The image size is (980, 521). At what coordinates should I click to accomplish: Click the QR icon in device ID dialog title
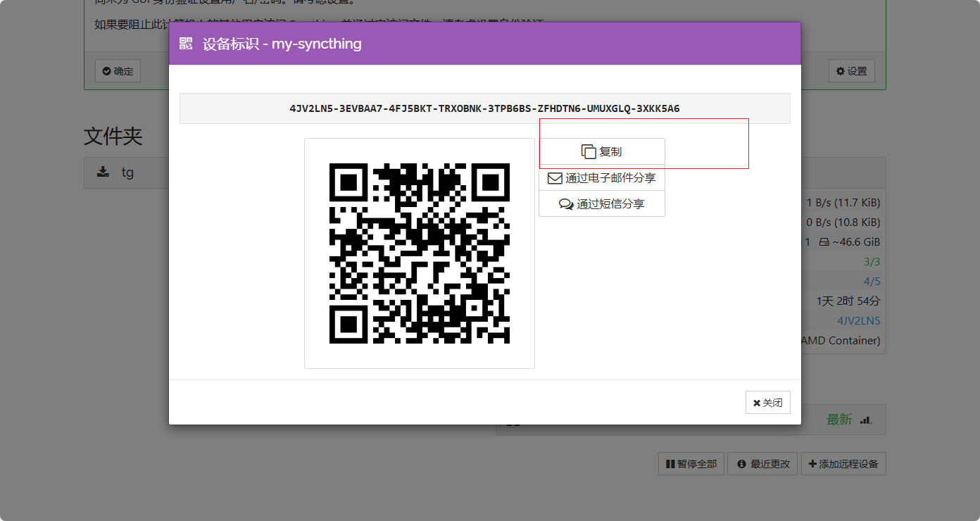(186, 44)
